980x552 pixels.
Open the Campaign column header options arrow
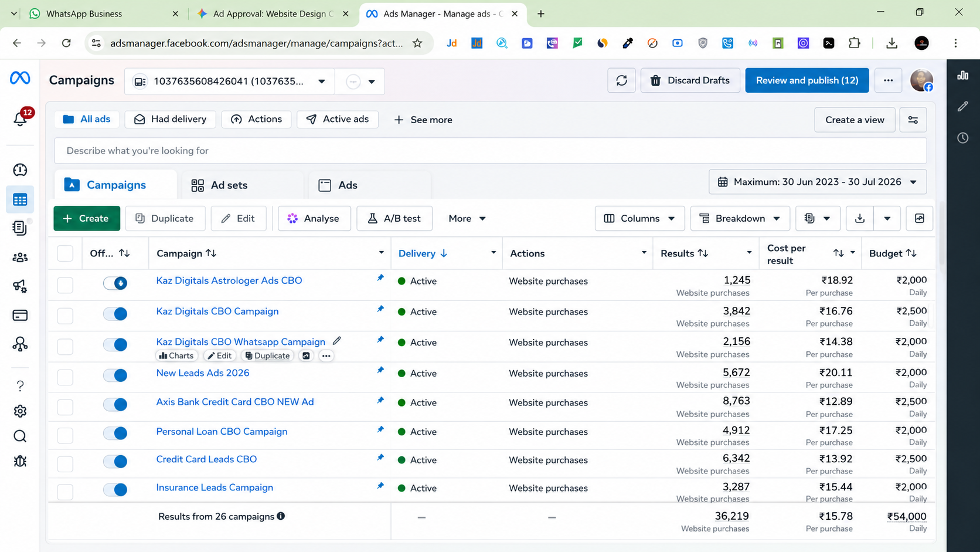(382, 253)
